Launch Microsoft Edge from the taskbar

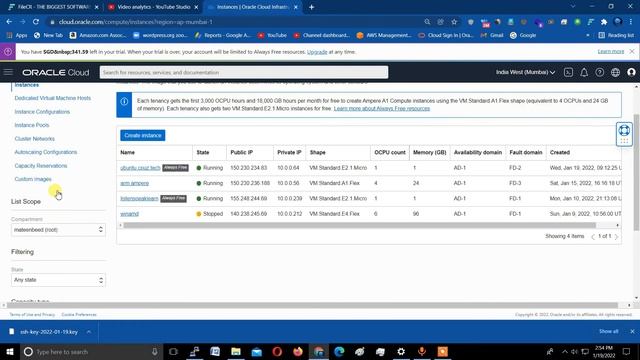click(339, 351)
